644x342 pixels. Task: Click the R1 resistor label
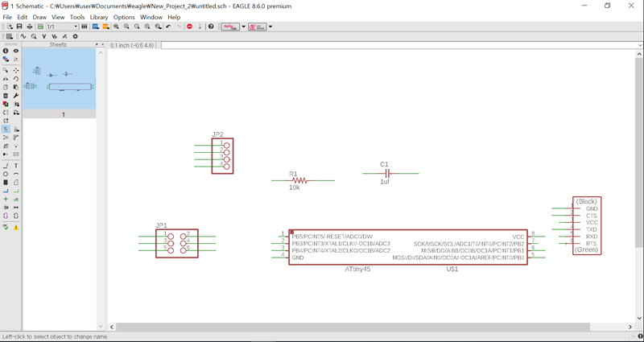pos(293,174)
